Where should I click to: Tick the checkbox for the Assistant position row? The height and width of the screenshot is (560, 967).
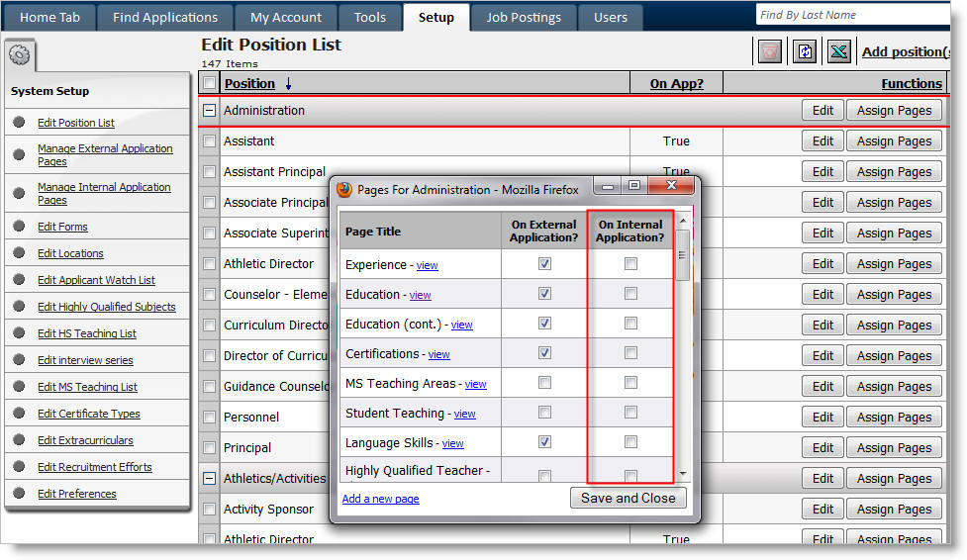point(209,141)
